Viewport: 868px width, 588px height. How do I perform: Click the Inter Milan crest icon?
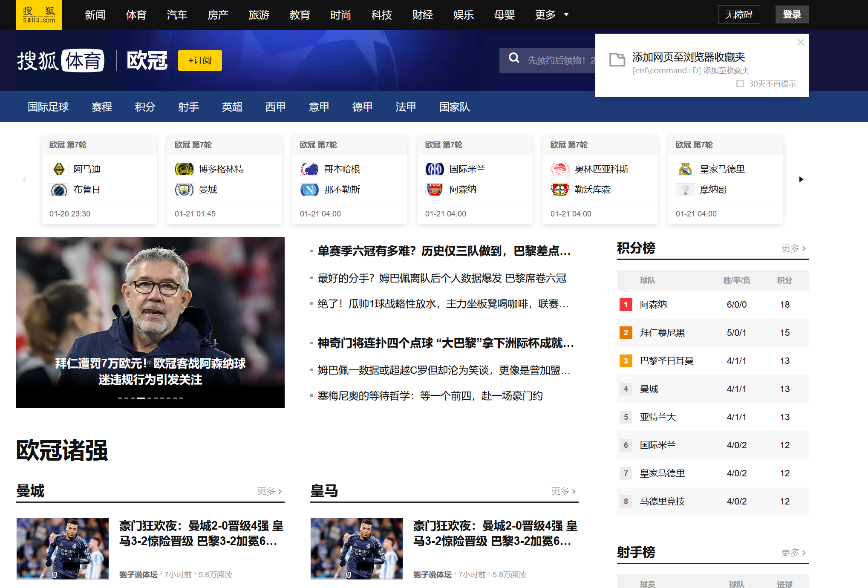coord(434,169)
